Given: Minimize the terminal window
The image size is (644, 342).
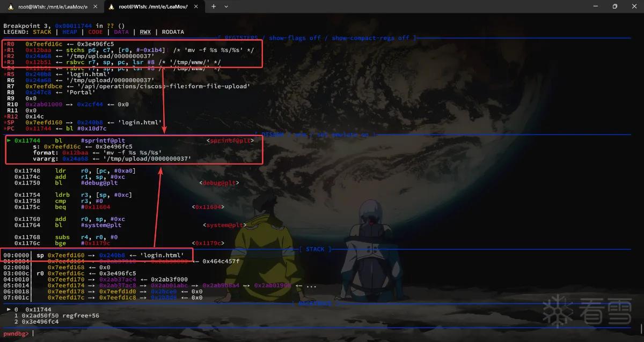Looking at the screenshot, I should click(x=590, y=6).
